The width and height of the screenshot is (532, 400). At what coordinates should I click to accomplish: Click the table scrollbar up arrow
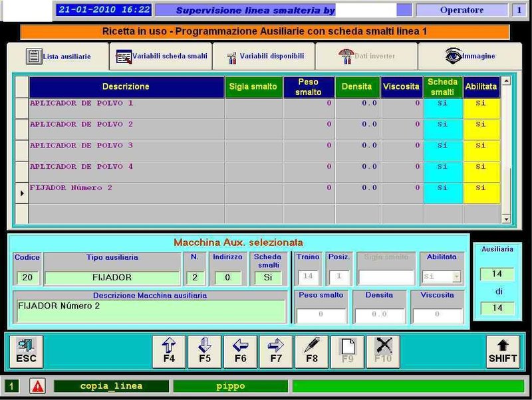pyautogui.click(x=506, y=80)
